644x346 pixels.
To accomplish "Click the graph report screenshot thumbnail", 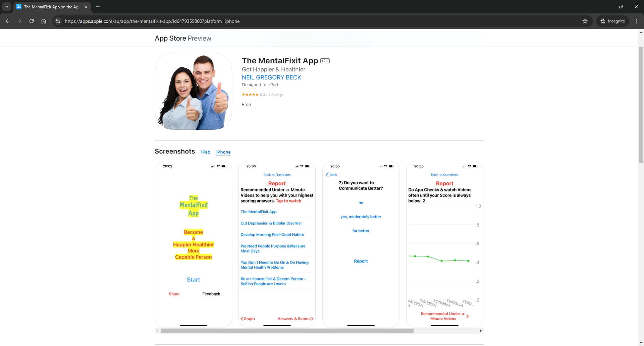I will pos(444,244).
